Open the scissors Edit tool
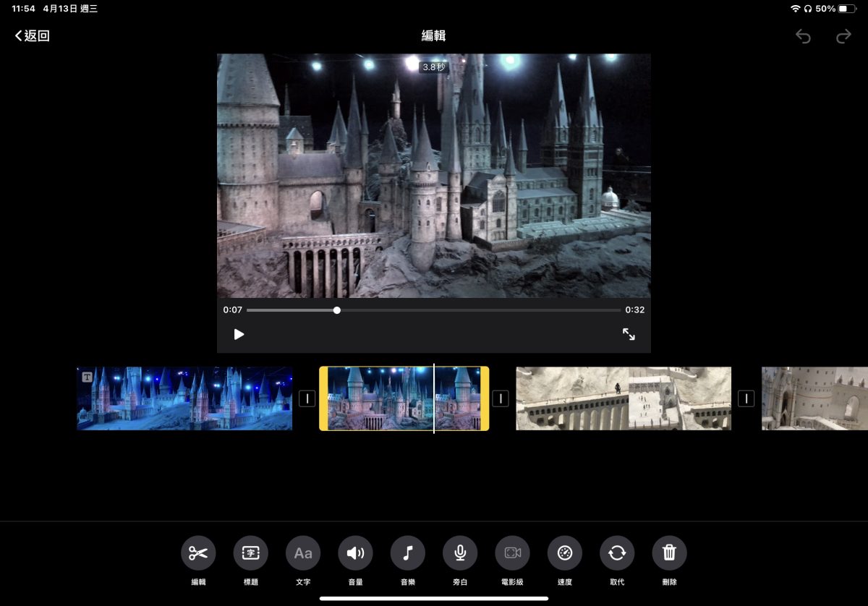Screen dimensions: 868x606 [x=198, y=553]
